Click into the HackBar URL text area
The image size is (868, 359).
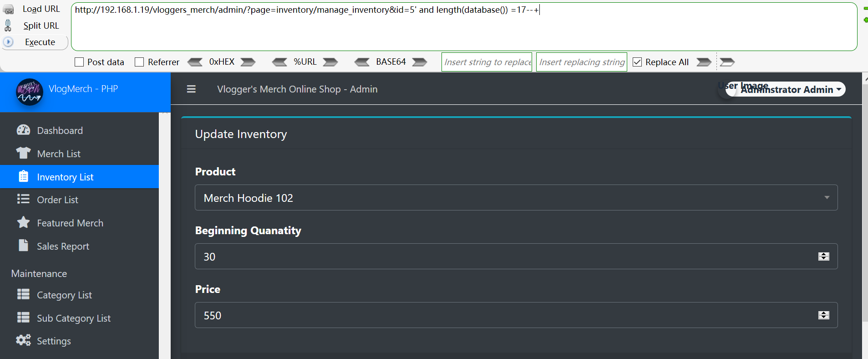(464, 27)
